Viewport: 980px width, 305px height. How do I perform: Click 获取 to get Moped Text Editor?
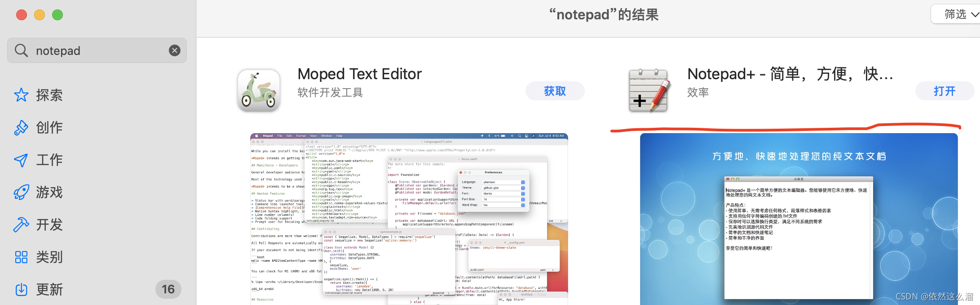tap(555, 91)
